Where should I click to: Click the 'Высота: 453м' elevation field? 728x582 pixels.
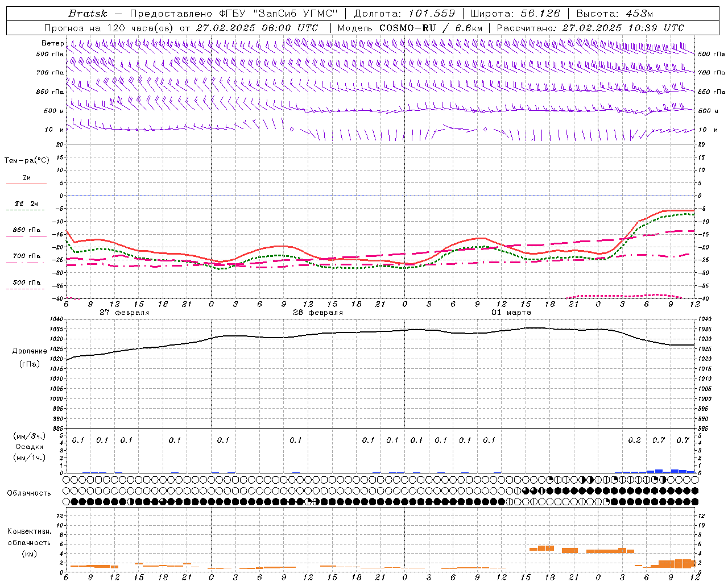(x=615, y=14)
